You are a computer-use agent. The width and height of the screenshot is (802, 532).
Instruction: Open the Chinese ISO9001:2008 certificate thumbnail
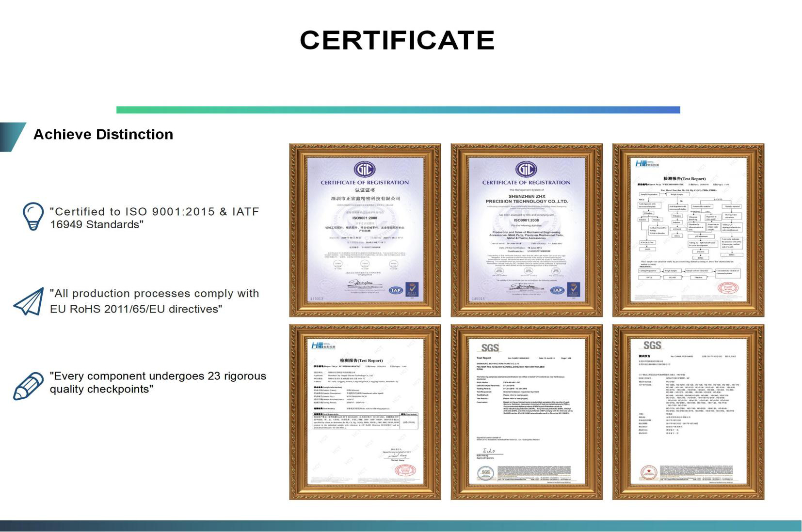click(365, 230)
